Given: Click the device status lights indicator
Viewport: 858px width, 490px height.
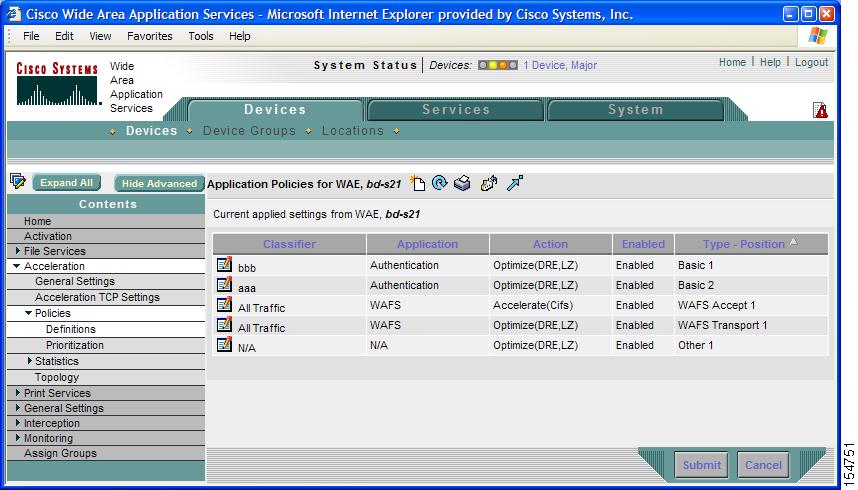Looking at the screenshot, I should [x=497, y=65].
